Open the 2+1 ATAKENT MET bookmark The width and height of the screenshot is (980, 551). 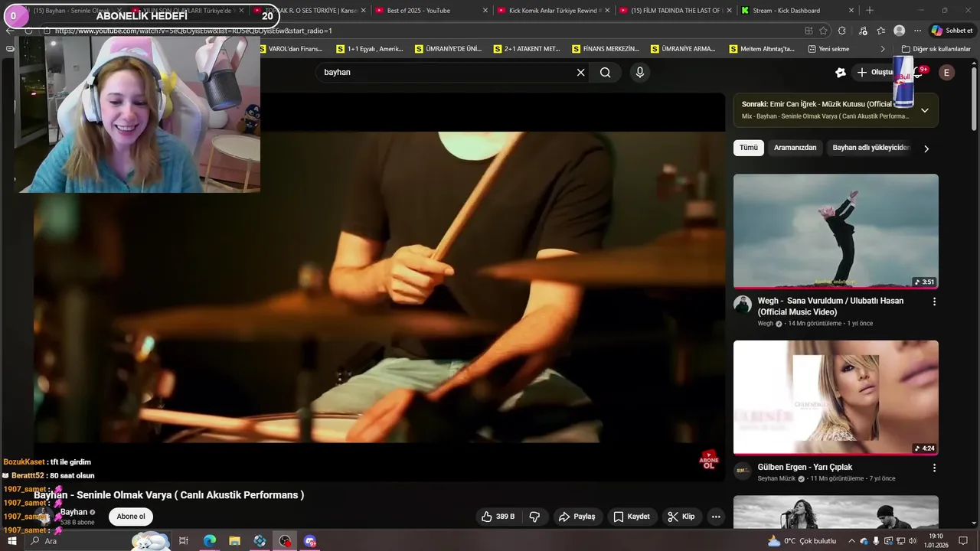point(526,49)
